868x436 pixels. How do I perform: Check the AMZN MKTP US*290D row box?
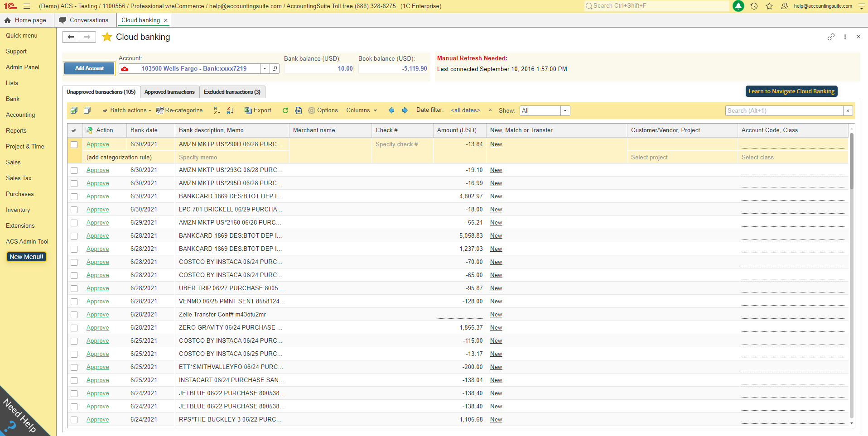click(x=74, y=144)
